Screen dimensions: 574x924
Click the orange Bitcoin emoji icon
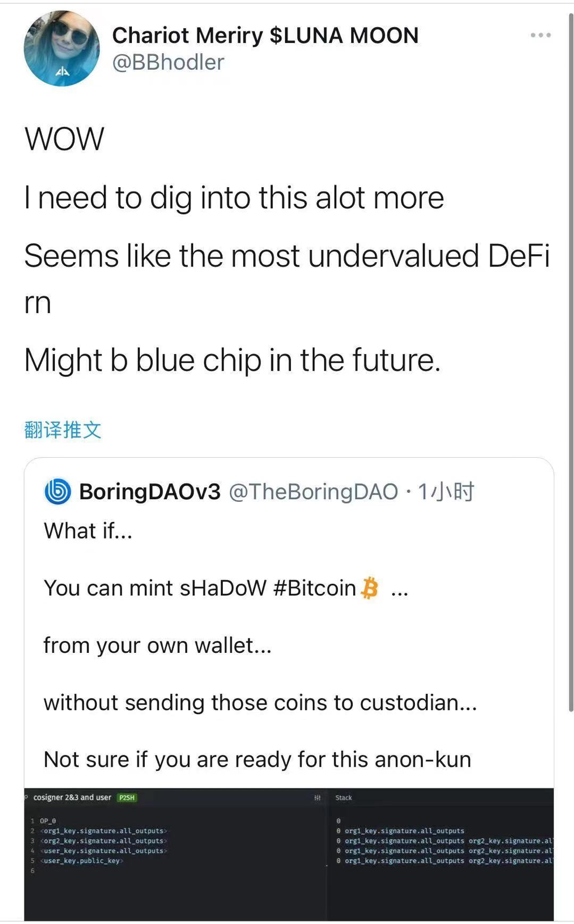click(369, 588)
